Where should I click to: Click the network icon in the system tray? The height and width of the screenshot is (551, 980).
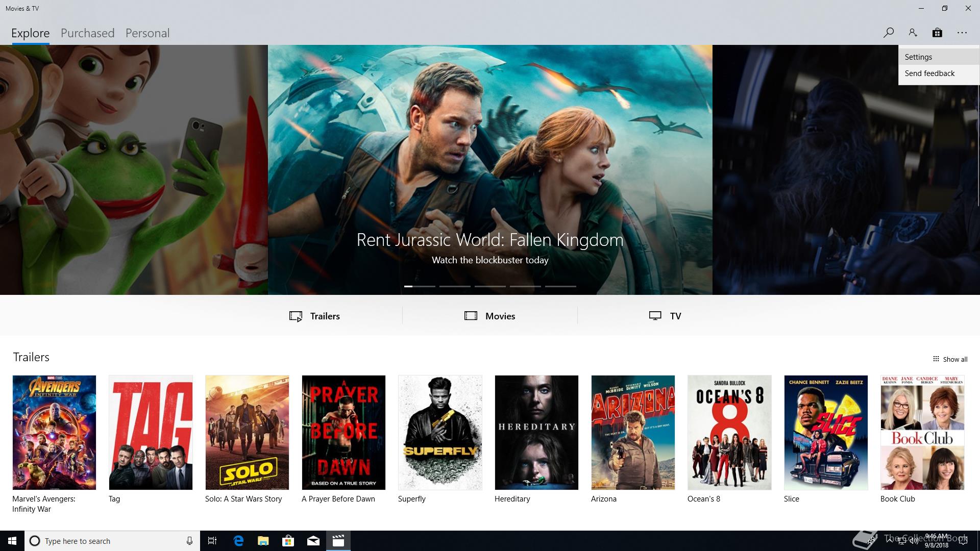(902, 541)
